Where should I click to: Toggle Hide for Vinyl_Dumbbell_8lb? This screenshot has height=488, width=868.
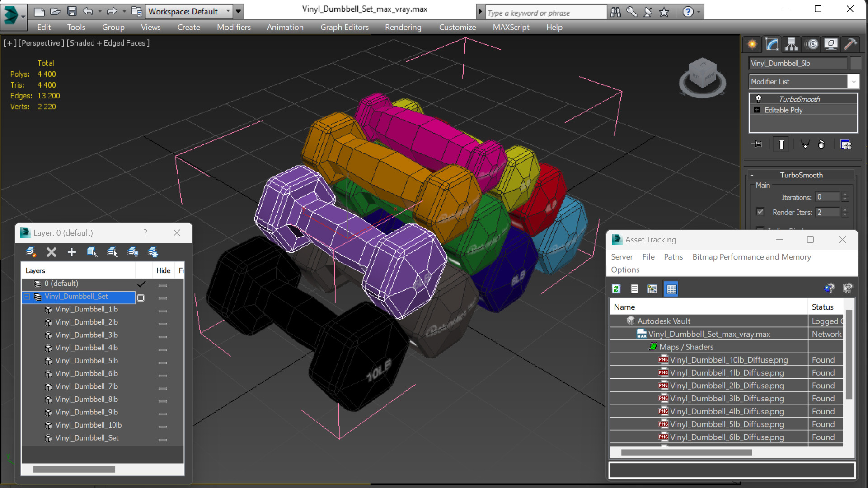tap(163, 401)
